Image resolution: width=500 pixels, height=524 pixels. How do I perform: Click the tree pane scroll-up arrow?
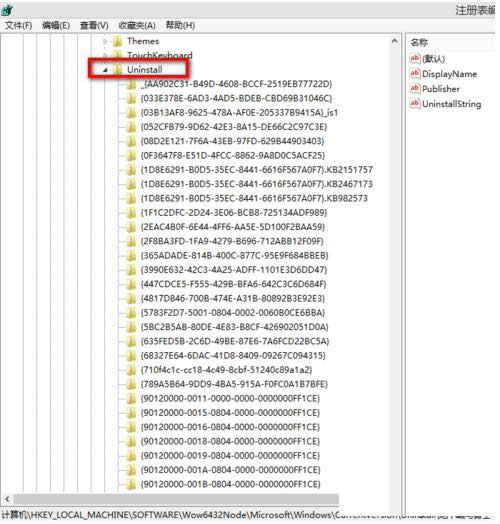coord(394,41)
